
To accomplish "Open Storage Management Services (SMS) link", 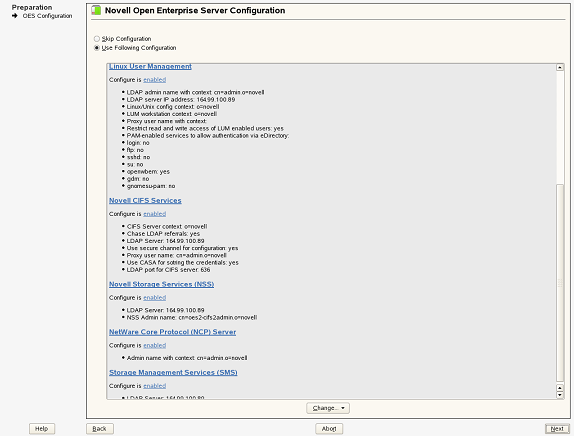I will tap(173, 372).
